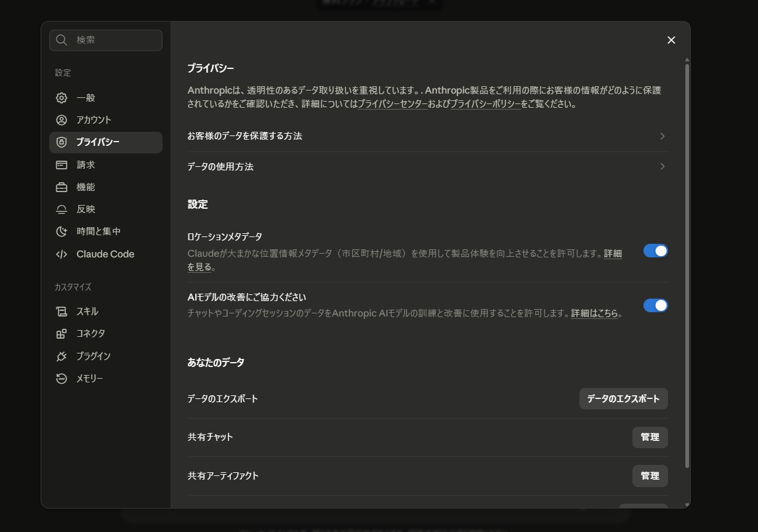
Task: Disable the AIモデルの改善にご協力ください switch
Action: point(656,305)
